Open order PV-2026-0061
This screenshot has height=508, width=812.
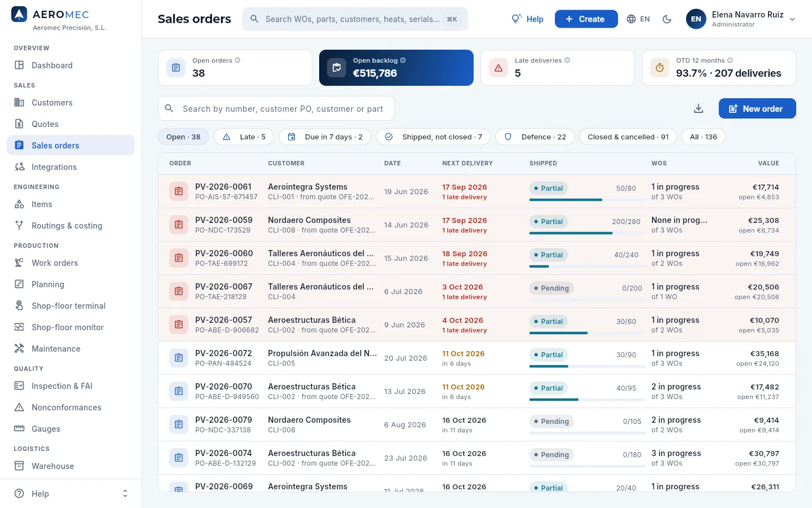[477, 192]
